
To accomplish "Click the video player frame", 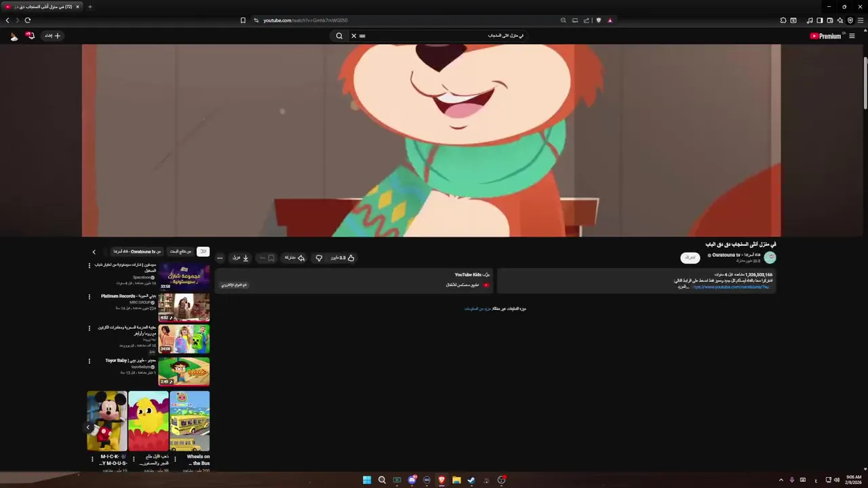I will coord(431,140).
